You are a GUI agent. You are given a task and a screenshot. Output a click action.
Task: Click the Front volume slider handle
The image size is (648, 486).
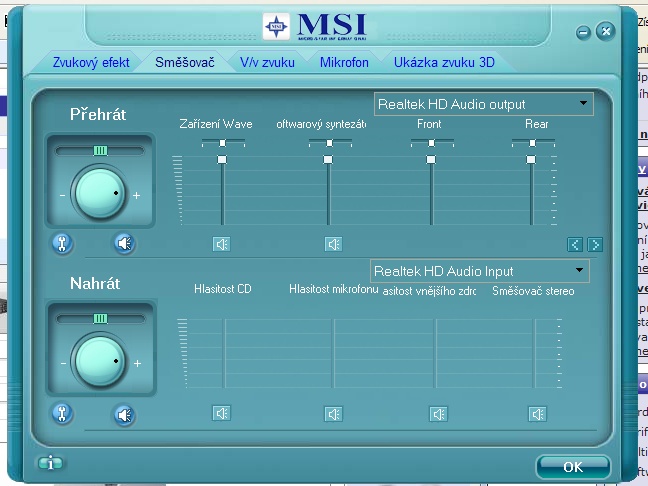tap(431, 160)
